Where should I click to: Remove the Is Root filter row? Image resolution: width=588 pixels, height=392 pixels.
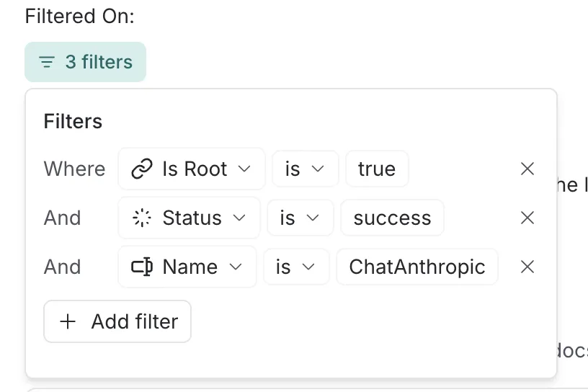527,169
